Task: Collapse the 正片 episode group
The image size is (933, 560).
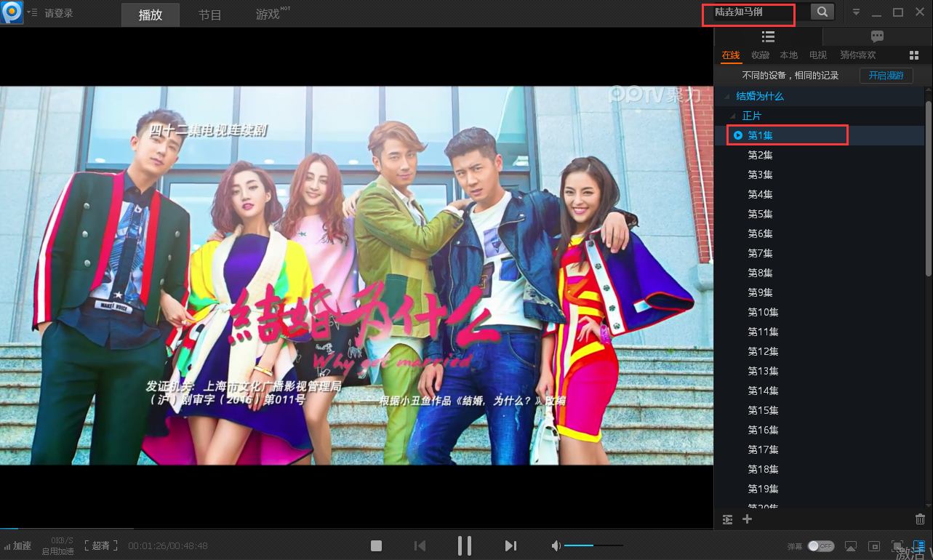Action: point(733,116)
